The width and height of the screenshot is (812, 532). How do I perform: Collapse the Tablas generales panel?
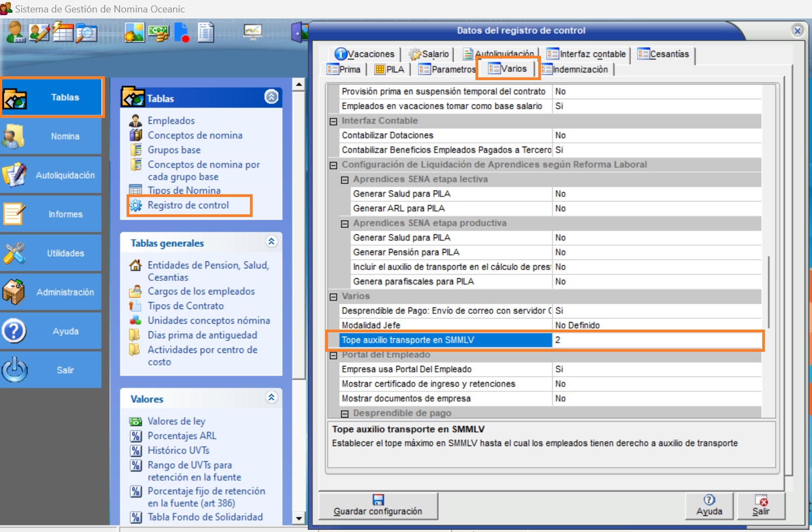coord(272,241)
